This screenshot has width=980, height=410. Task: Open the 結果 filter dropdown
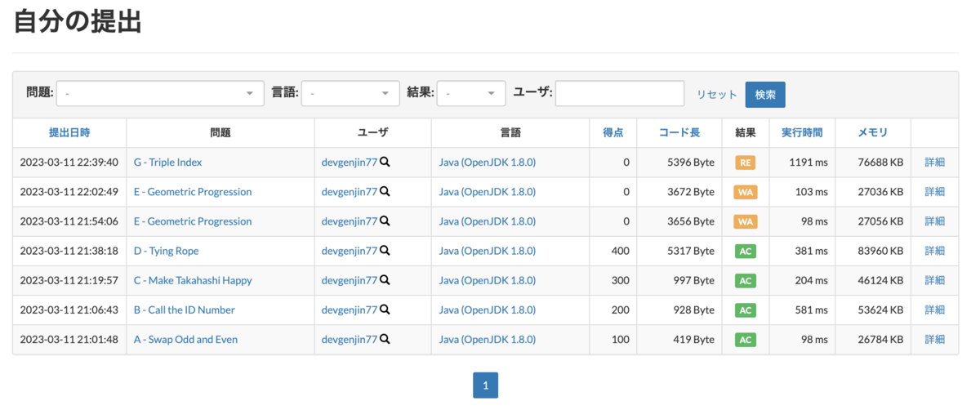471,94
